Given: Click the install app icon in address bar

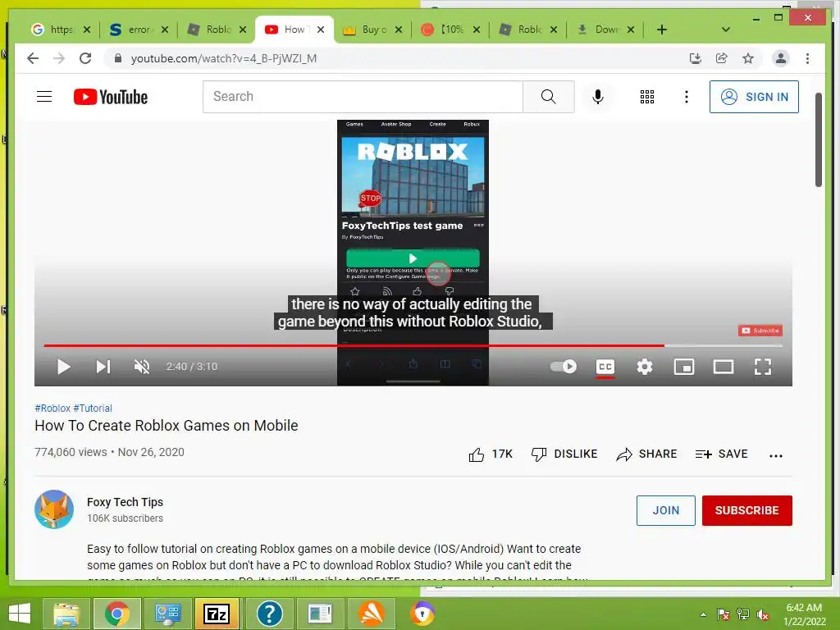Looking at the screenshot, I should tap(696, 58).
